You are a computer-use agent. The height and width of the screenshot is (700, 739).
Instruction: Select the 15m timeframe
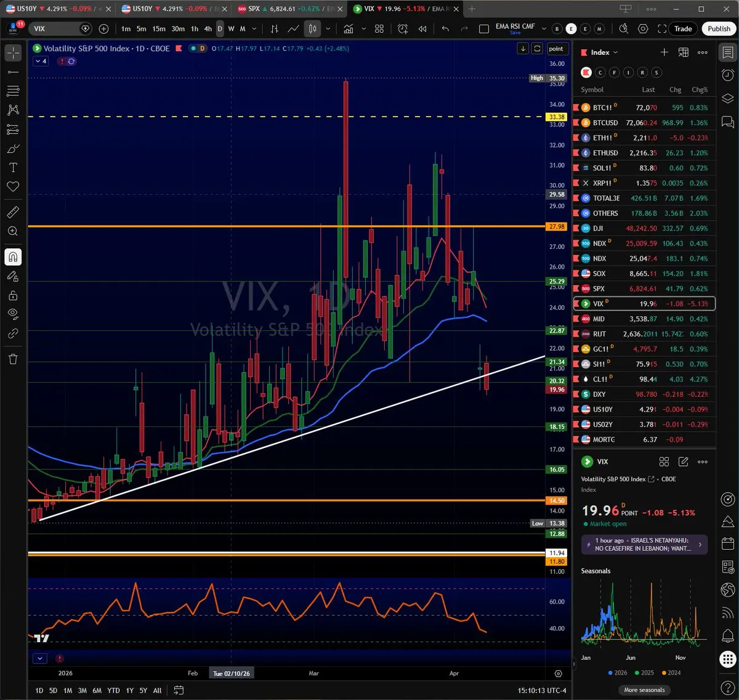[159, 28]
